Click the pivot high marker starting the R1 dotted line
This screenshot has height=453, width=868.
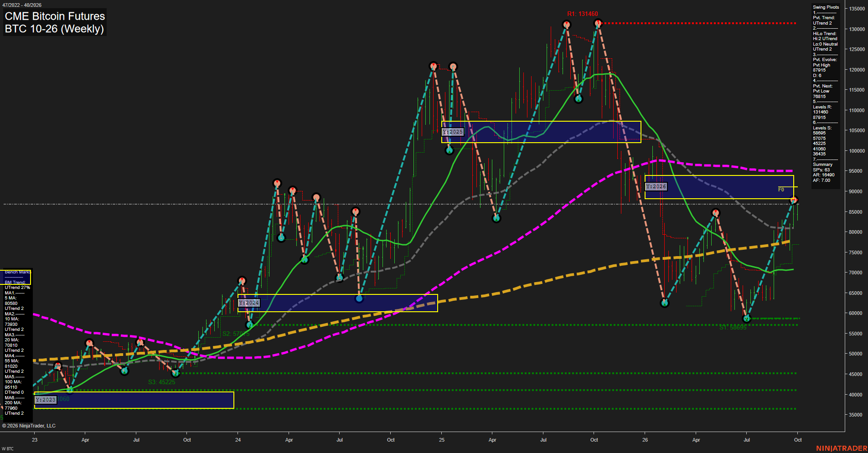598,23
